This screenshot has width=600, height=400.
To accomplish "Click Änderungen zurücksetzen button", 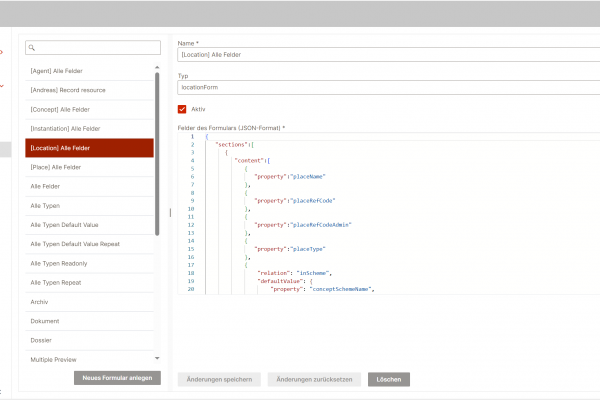I will 314,379.
